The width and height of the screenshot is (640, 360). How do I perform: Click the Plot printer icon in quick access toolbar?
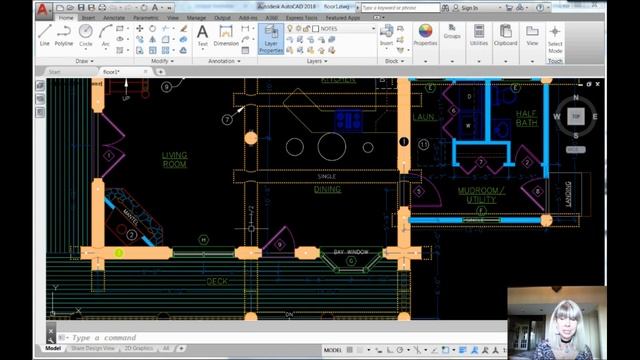coord(102,8)
